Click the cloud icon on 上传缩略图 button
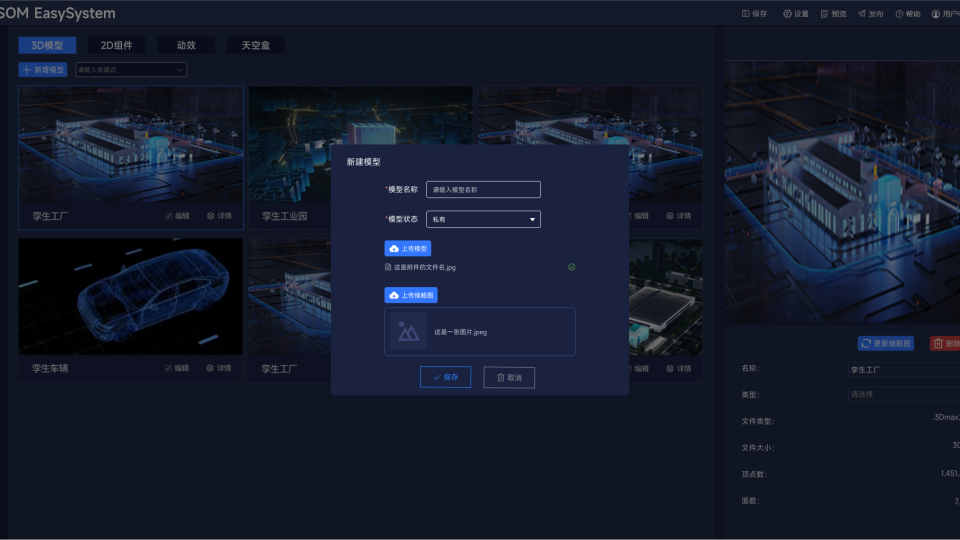The image size is (960, 540). (394, 295)
